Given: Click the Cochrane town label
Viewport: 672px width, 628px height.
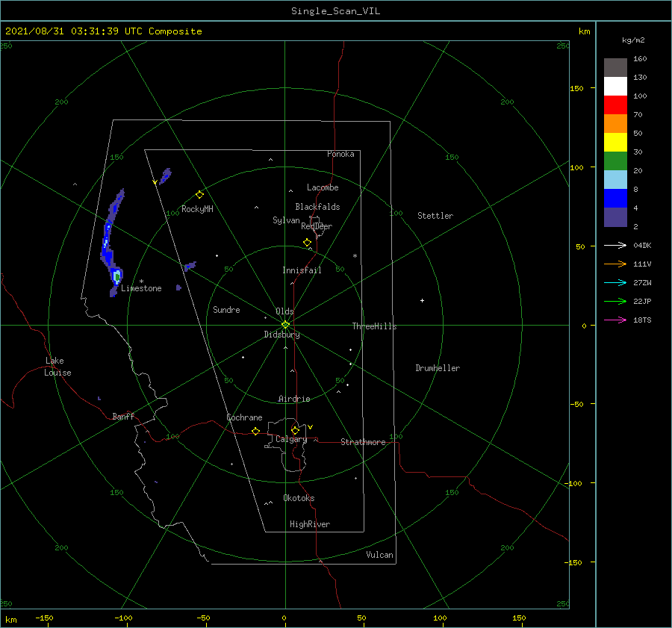Looking at the screenshot, I should click(244, 417).
